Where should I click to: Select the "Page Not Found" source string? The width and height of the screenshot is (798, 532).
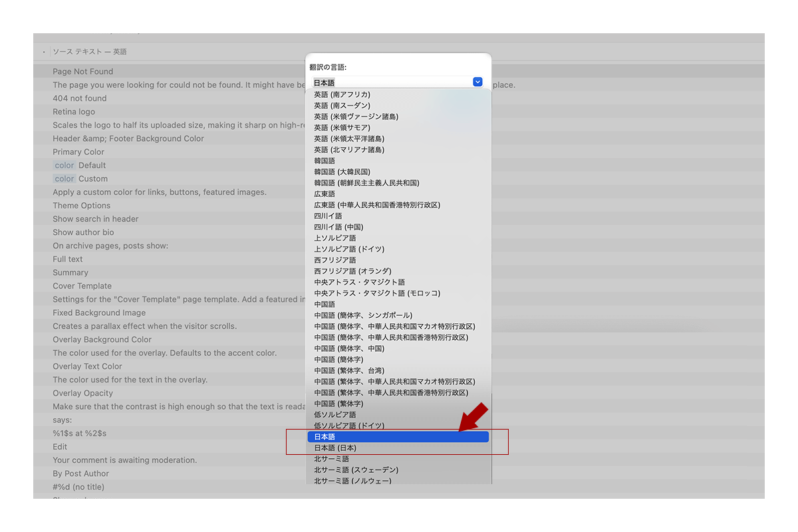[83, 71]
